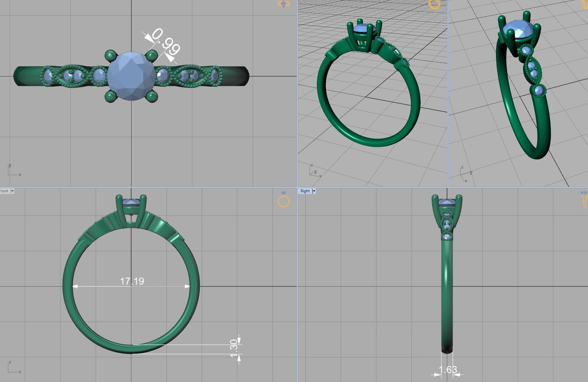Click the ring icon in the Right viewport corner
The image size is (588, 382).
584,199
